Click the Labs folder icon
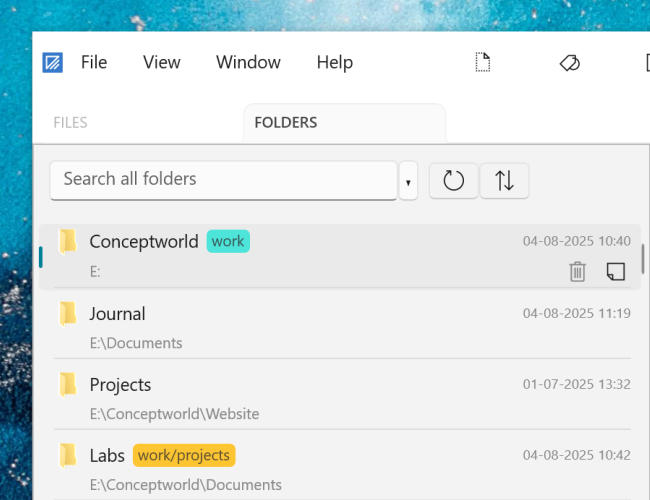650x500 pixels. pos(68,456)
